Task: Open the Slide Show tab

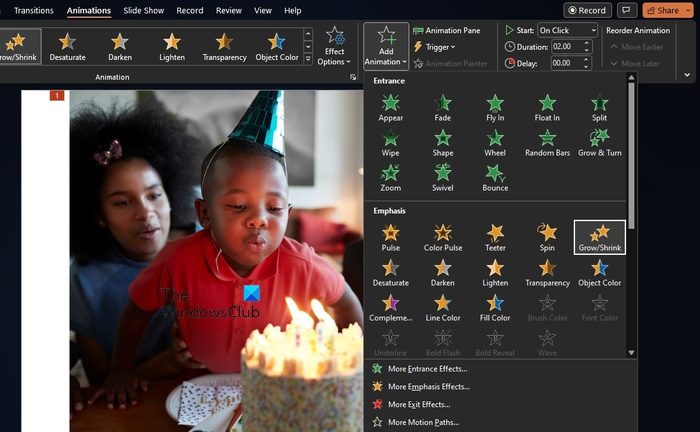Action: (144, 10)
